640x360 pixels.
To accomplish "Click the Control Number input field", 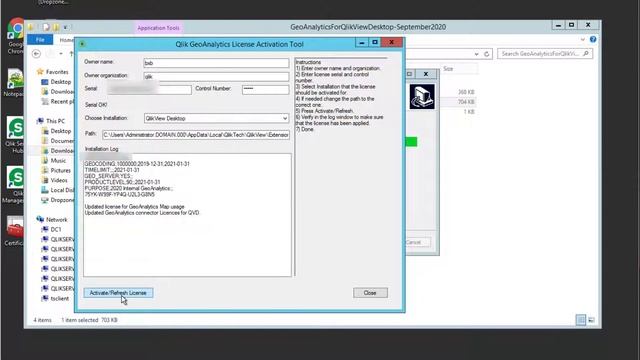I will click(x=265, y=89).
